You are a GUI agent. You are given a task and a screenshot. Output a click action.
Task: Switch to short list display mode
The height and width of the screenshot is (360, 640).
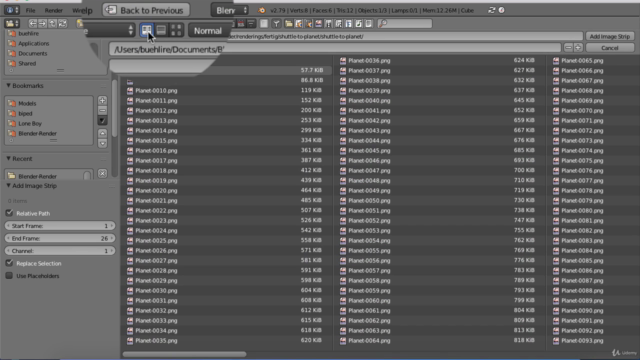coord(147,30)
